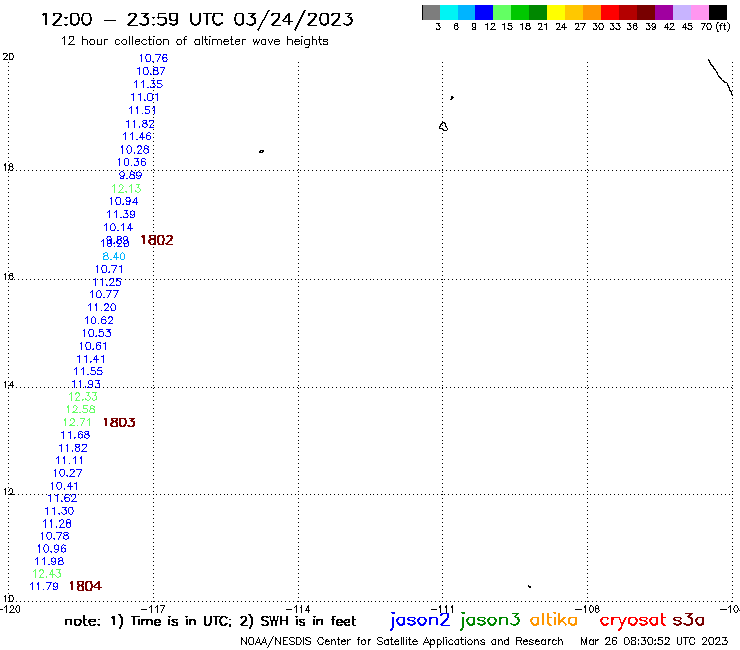Select the dark blue legend swatch

click(x=484, y=12)
